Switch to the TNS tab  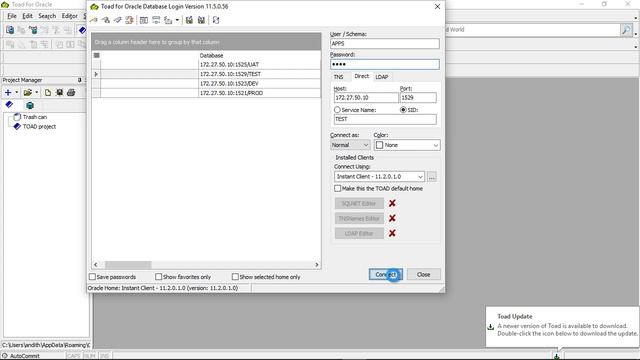click(339, 77)
